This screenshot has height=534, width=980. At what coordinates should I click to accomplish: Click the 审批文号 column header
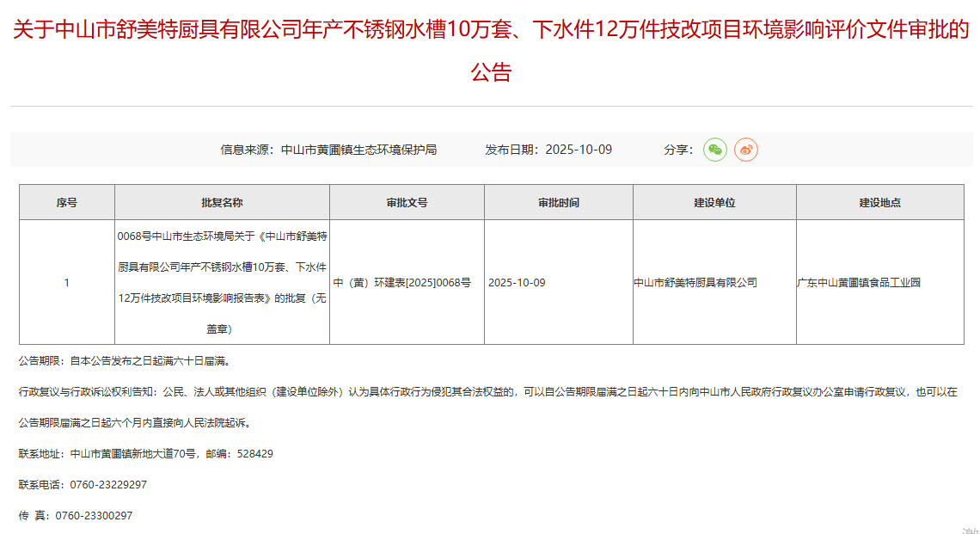click(x=407, y=203)
